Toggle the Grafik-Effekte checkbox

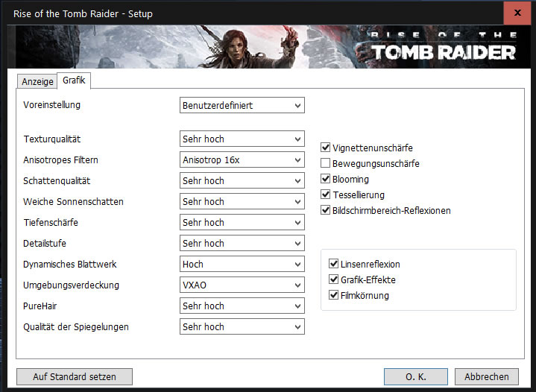pyautogui.click(x=333, y=279)
